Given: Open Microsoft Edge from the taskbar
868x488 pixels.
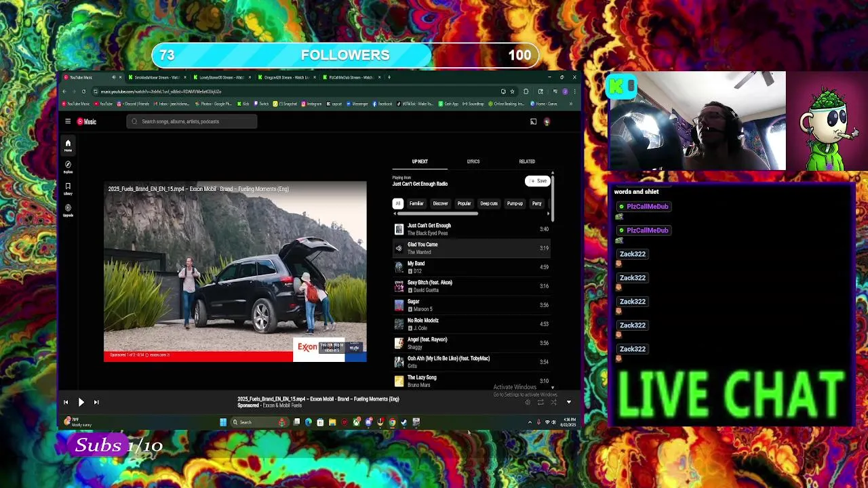Looking at the screenshot, I should point(309,422).
